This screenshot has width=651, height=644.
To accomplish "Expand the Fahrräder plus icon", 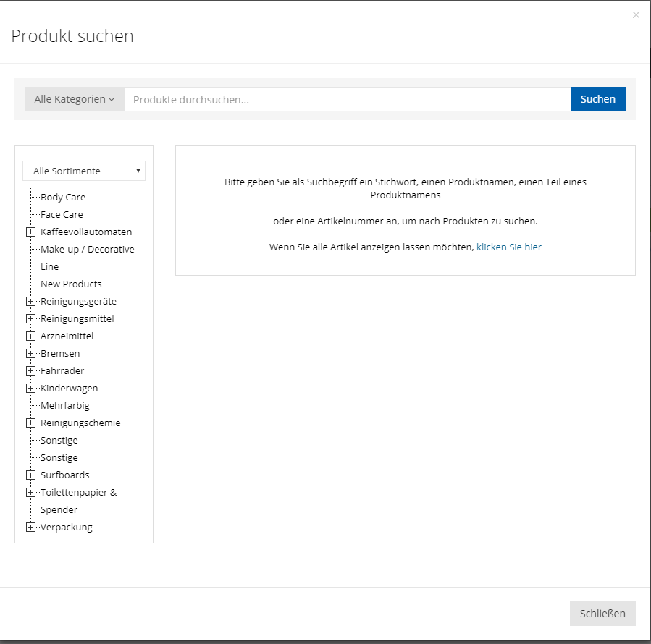I will [x=30, y=371].
